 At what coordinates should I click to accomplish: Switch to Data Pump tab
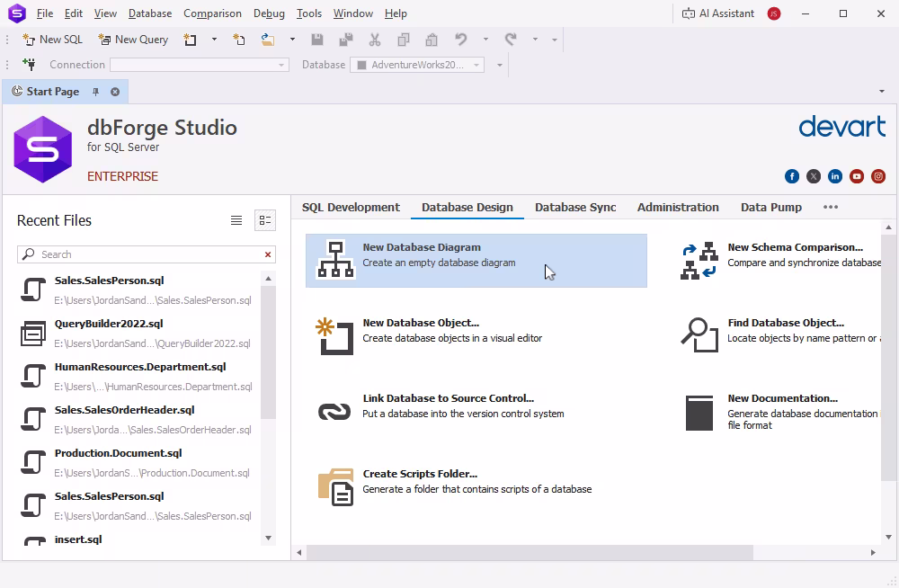771,207
